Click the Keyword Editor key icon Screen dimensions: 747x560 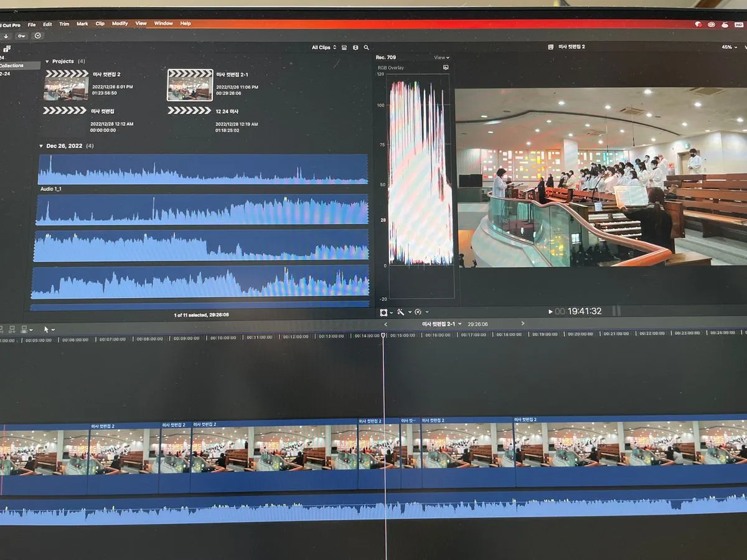point(22,35)
